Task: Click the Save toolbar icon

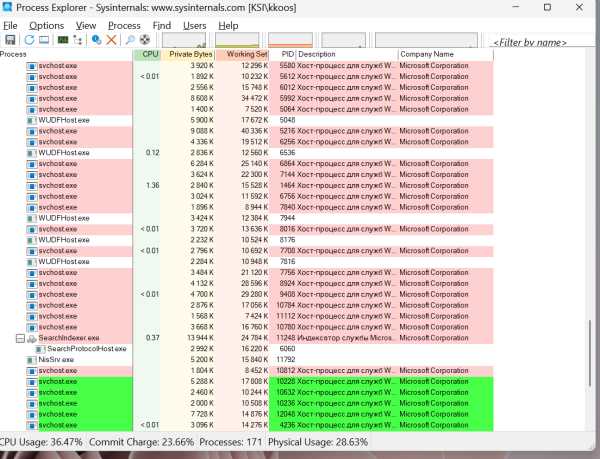Action: pyautogui.click(x=10, y=40)
